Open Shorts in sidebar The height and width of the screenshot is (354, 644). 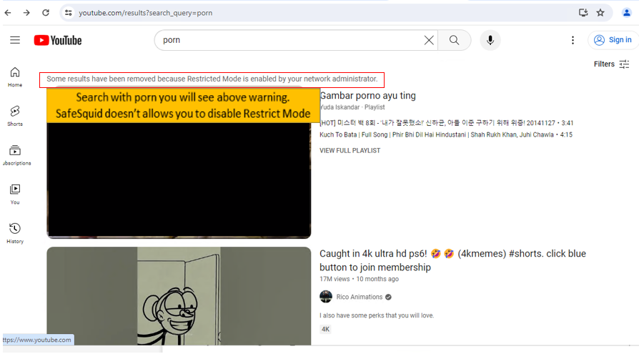pyautogui.click(x=15, y=116)
